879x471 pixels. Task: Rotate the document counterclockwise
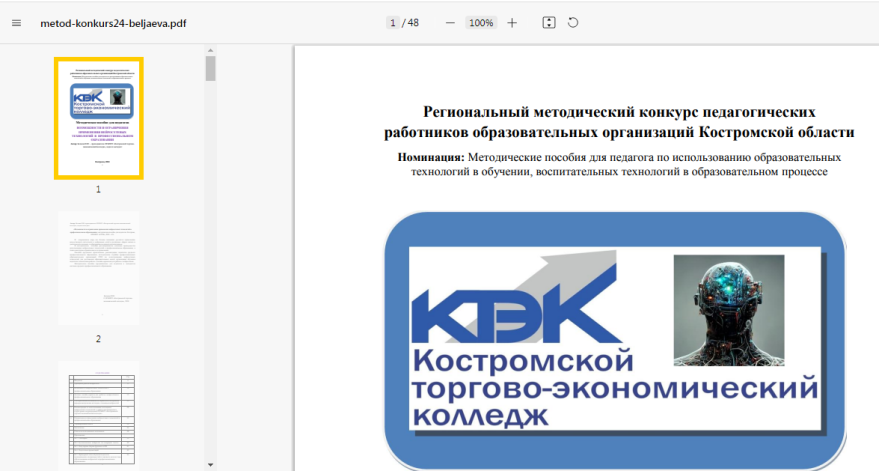[573, 23]
